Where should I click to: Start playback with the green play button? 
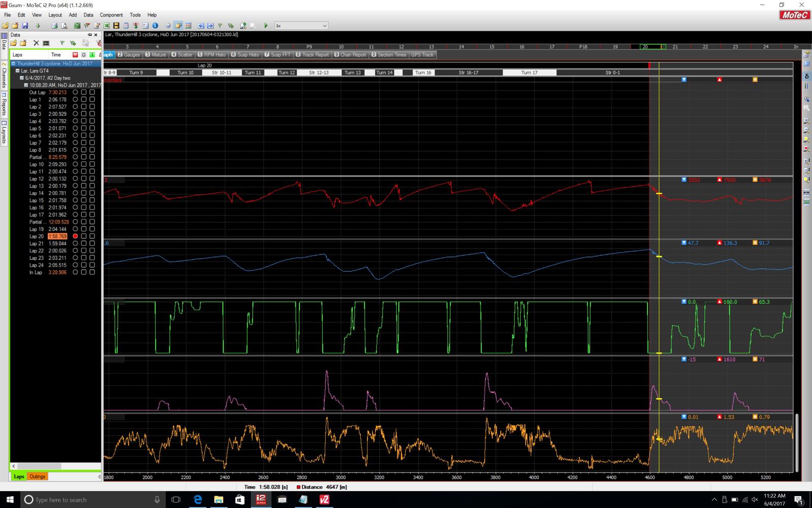[x=265, y=25]
